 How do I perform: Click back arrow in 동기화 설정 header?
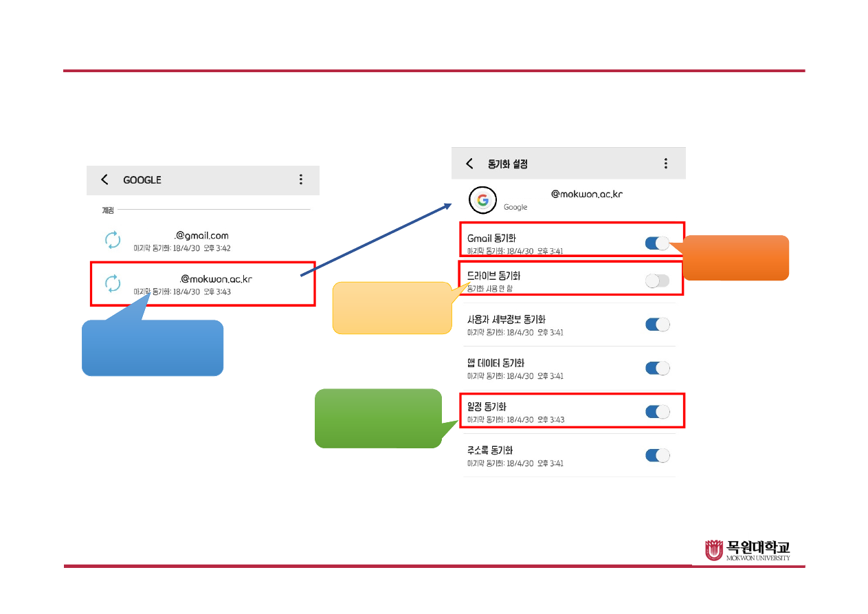click(469, 164)
